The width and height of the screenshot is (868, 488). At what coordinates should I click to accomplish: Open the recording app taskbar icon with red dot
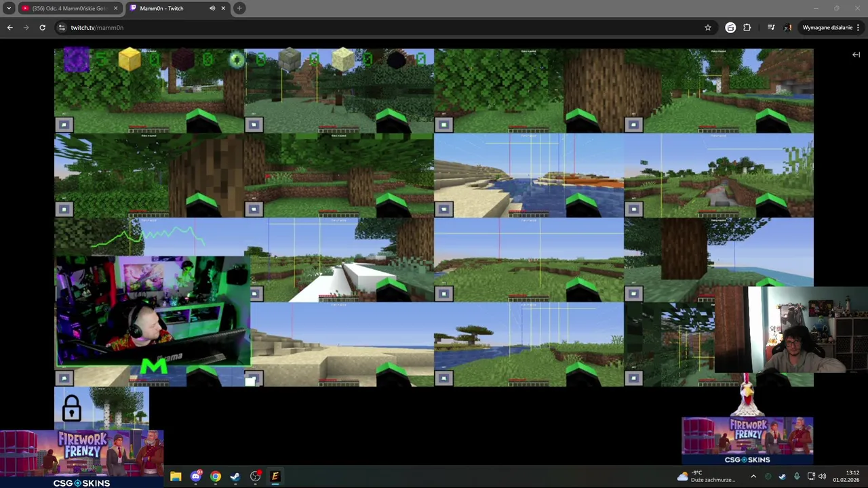coord(256,476)
